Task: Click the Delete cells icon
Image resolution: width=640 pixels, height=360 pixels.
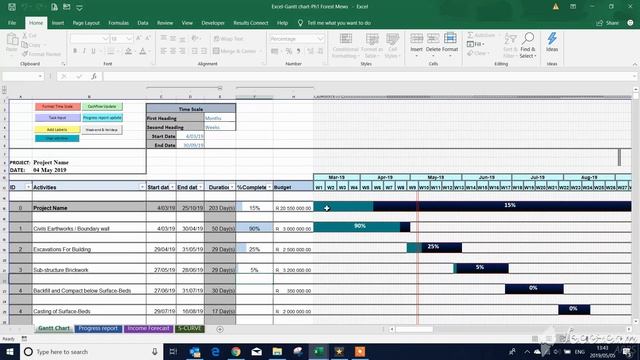Action: click(433, 39)
